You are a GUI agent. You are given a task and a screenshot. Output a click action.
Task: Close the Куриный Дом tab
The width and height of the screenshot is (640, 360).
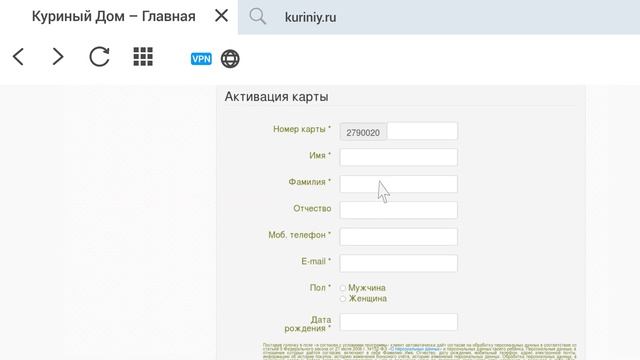click(221, 16)
